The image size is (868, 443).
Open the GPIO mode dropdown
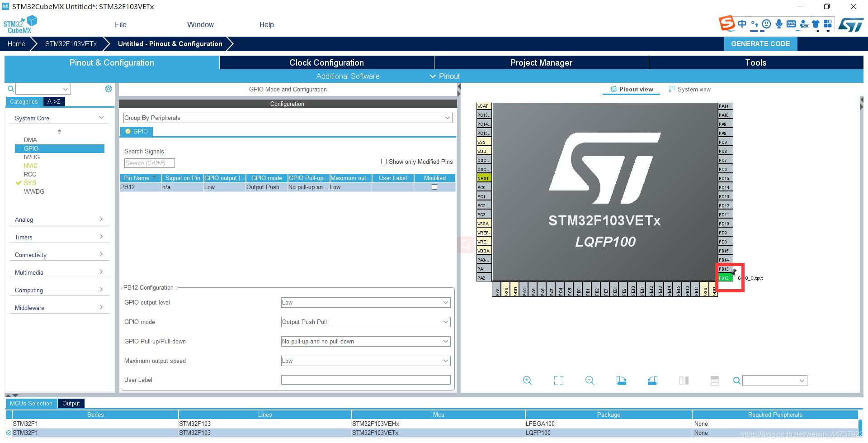coord(366,322)
